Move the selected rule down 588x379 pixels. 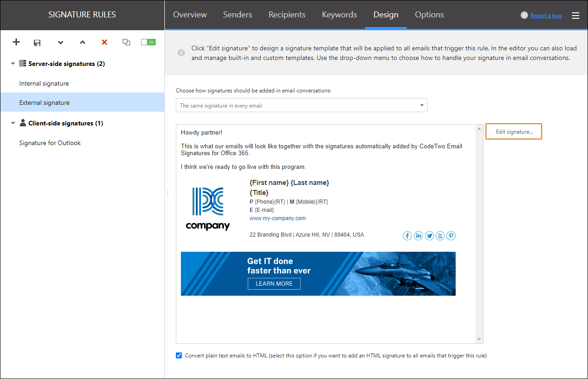(x=60, y=42)
